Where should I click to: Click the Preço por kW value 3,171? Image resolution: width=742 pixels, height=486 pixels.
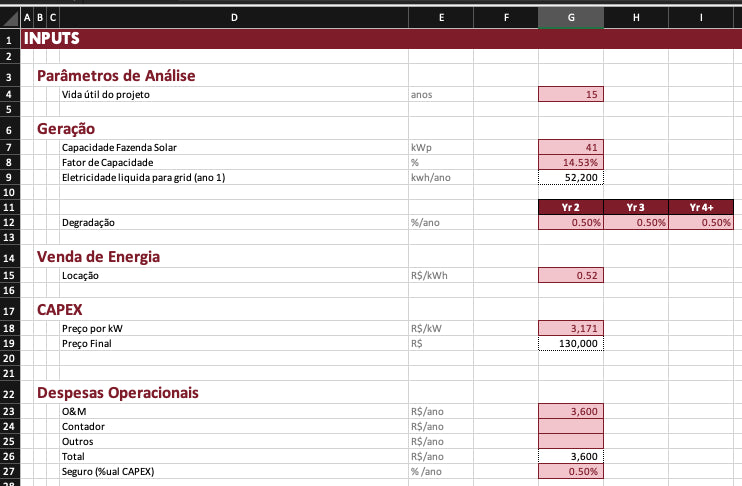click(x=571, y=328)
